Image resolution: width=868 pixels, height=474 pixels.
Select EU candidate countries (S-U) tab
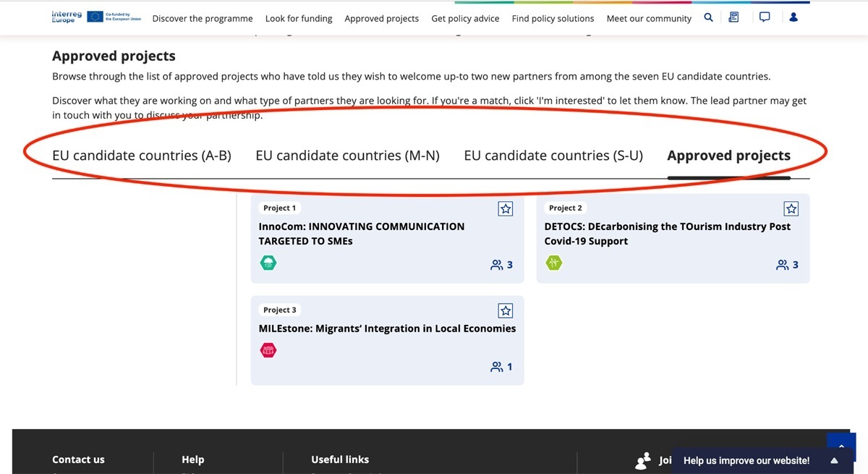point(553,156)
